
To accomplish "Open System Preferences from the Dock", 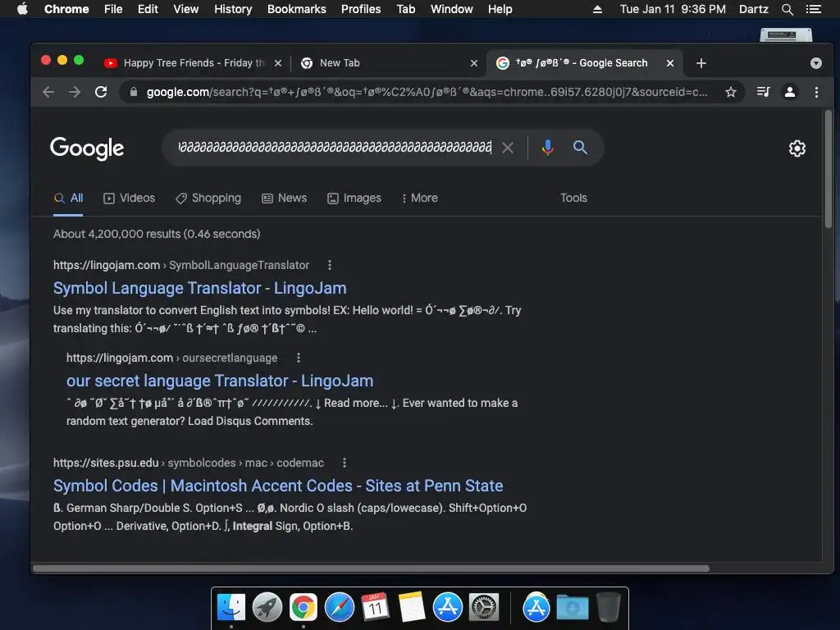I will tap(484, 608).
